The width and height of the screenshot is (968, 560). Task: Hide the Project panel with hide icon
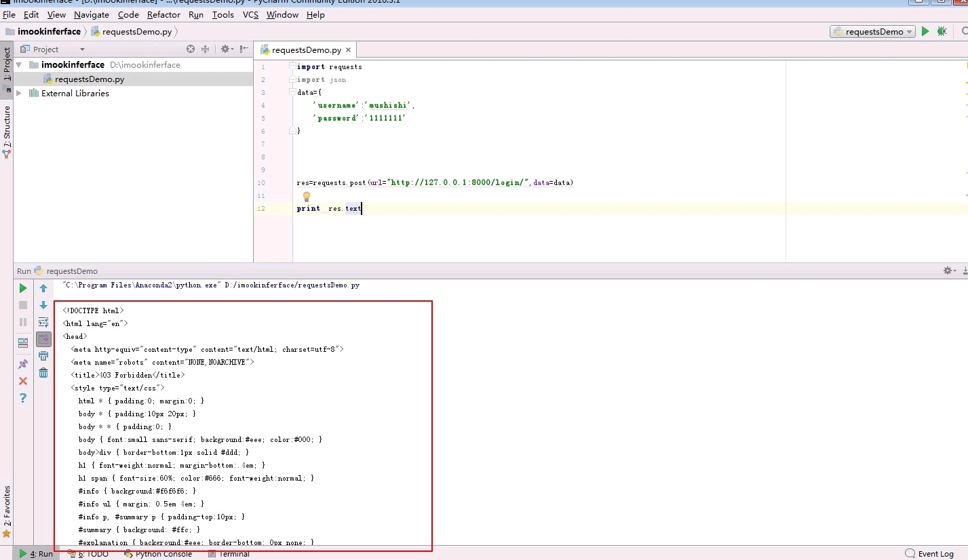tap(244, 49)
